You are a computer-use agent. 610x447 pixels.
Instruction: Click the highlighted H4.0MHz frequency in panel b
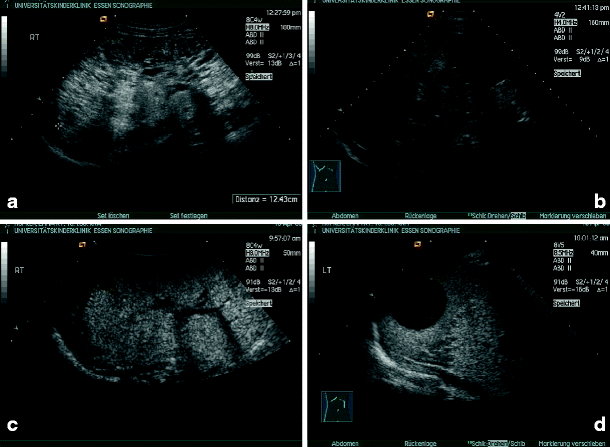click(566, 23)
